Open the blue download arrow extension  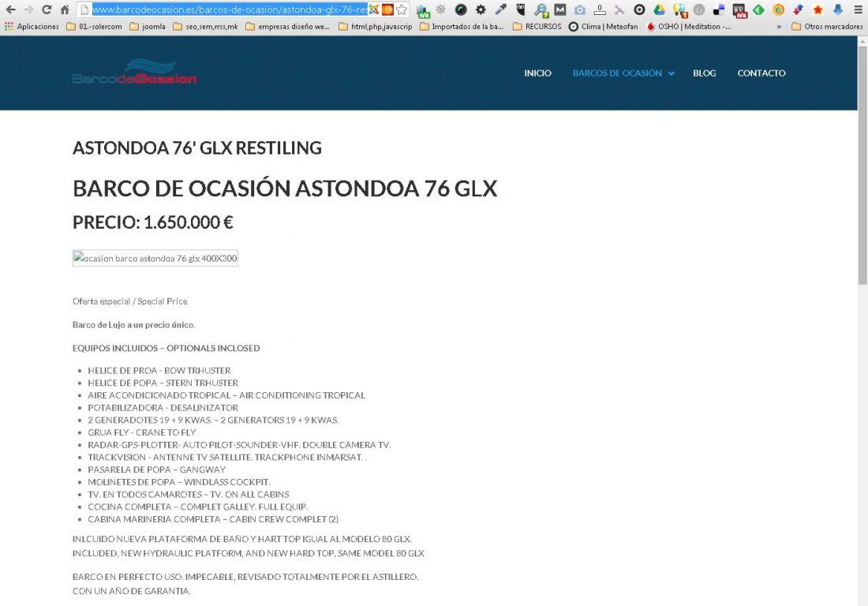pos(837,9)
